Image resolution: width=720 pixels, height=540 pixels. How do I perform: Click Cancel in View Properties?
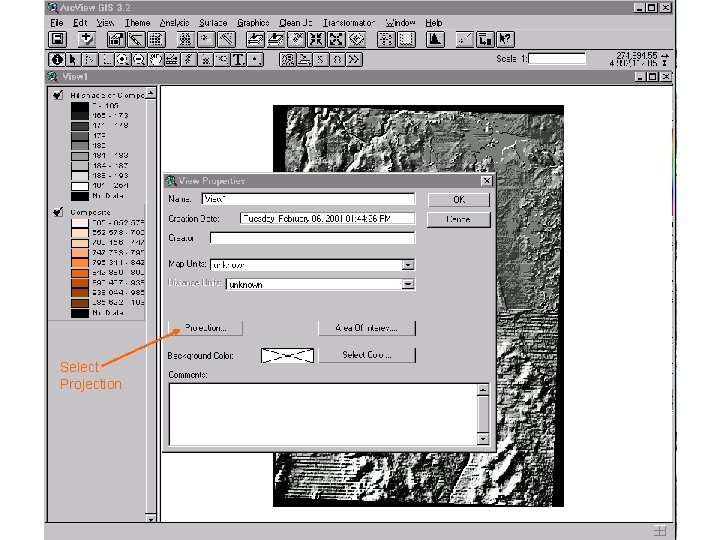[x=459, y=219]
